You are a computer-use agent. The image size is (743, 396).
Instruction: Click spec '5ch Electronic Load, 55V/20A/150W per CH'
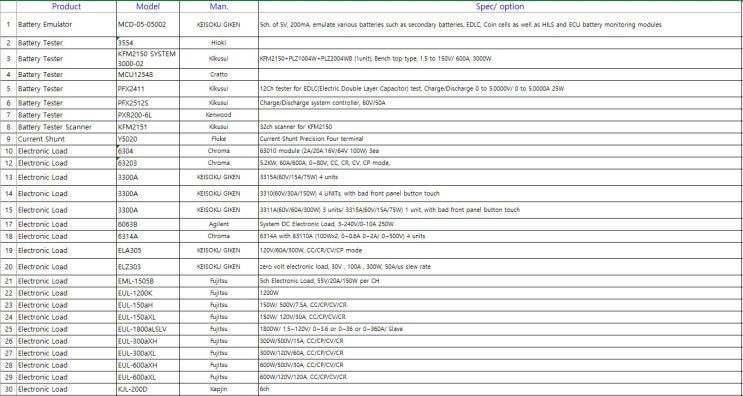tap(500, 281)
